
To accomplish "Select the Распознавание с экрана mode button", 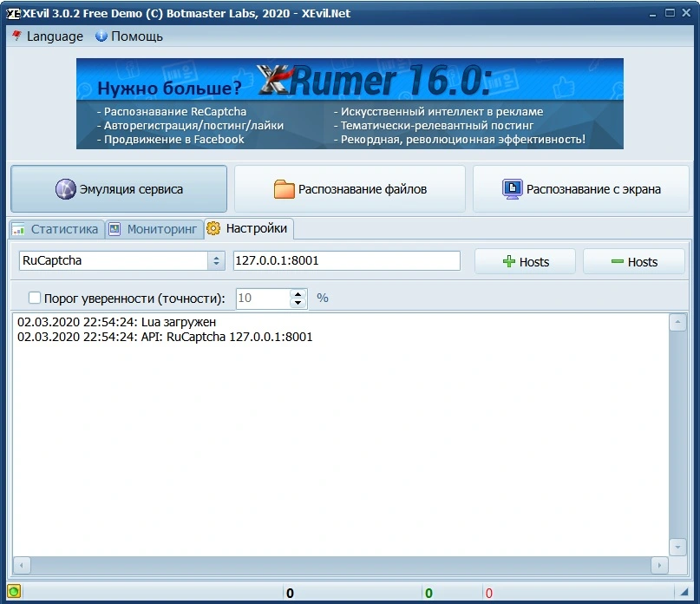I will point(581,189).
